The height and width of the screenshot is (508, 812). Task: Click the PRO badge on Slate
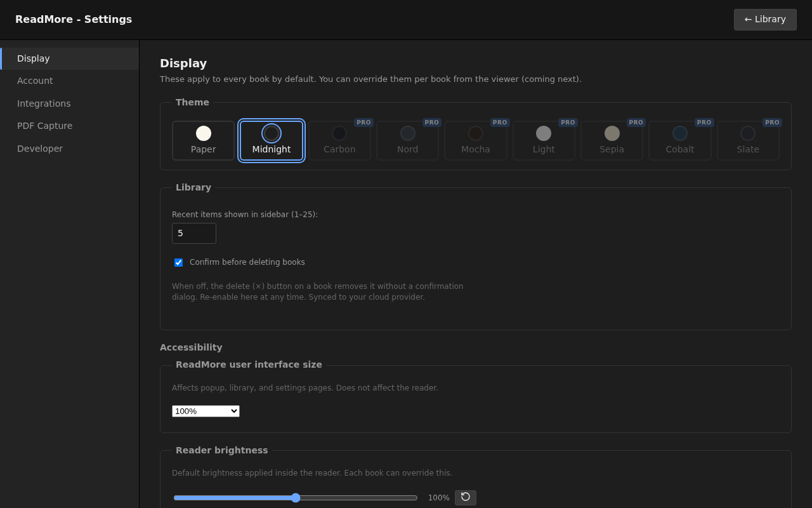pyautogui.click(x=772, y=123)
